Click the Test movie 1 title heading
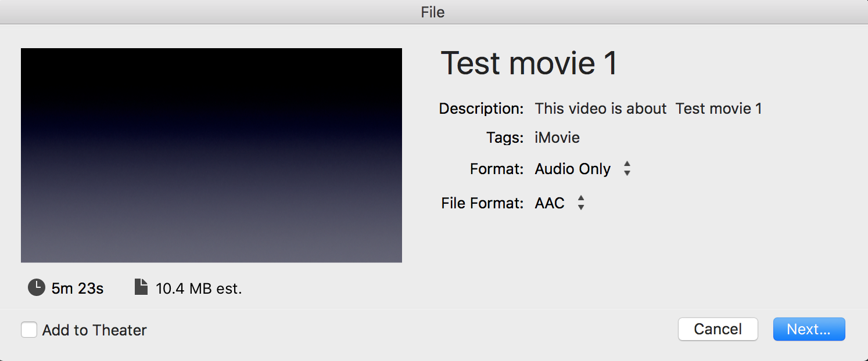The image size is (868, 361). (529, 63)
